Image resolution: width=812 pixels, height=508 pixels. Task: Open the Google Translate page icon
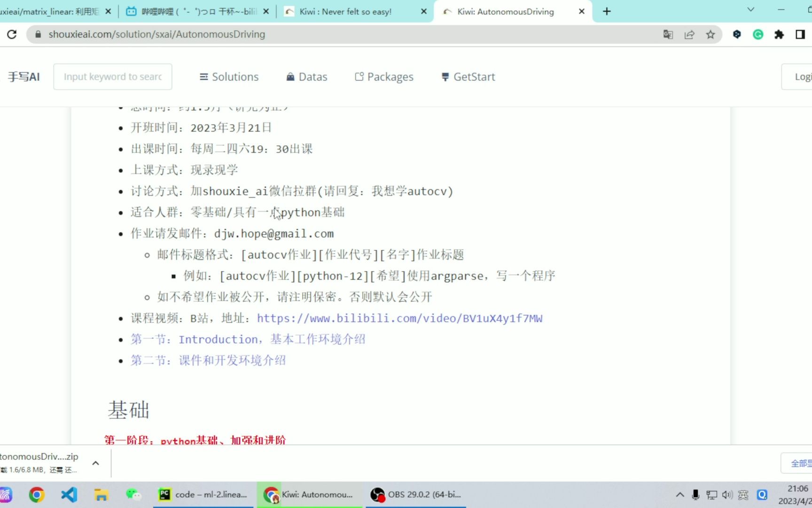[668, 34]
